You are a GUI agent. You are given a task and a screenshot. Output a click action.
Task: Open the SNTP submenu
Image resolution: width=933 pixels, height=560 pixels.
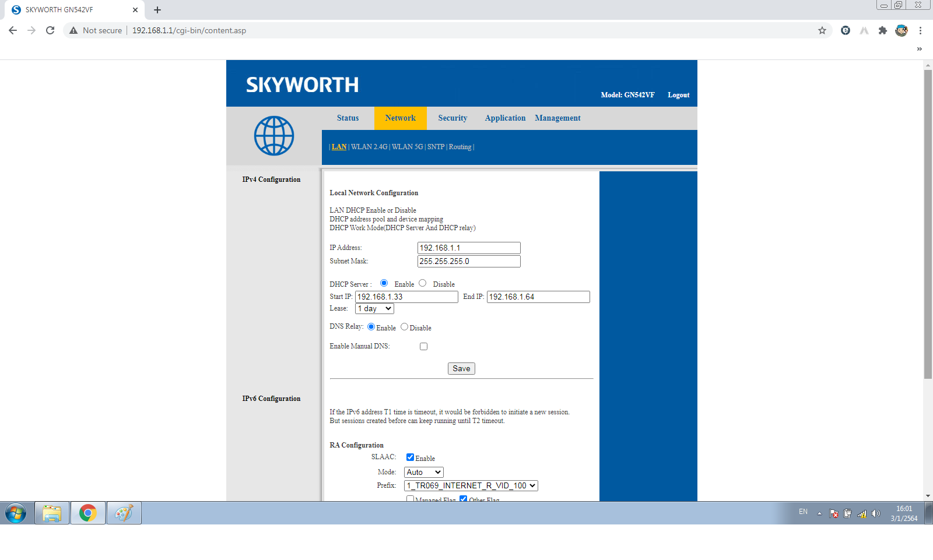pos(436,147)
